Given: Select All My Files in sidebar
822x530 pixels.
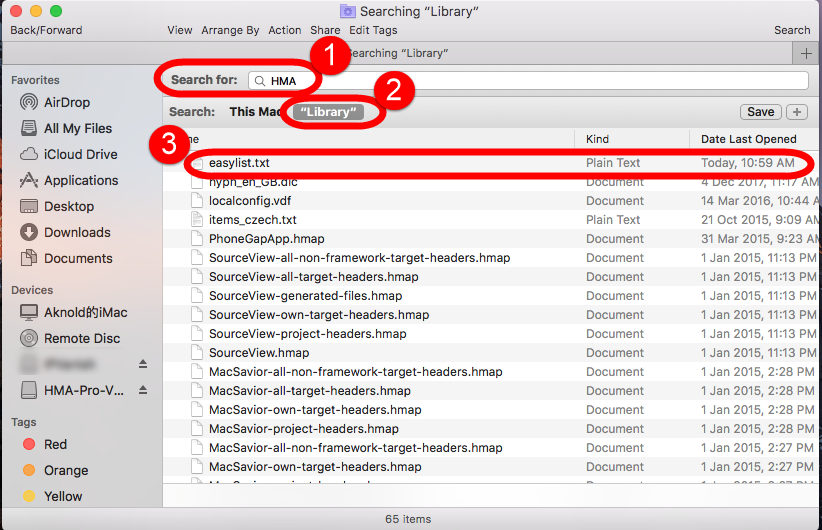Looking at the screenshot, I should point(77,128).
